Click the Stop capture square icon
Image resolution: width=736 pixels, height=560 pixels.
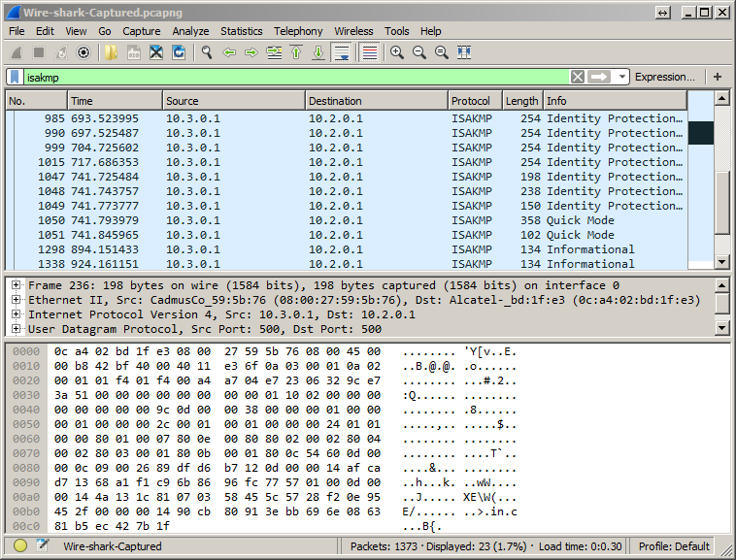click(x=39, y=52)
